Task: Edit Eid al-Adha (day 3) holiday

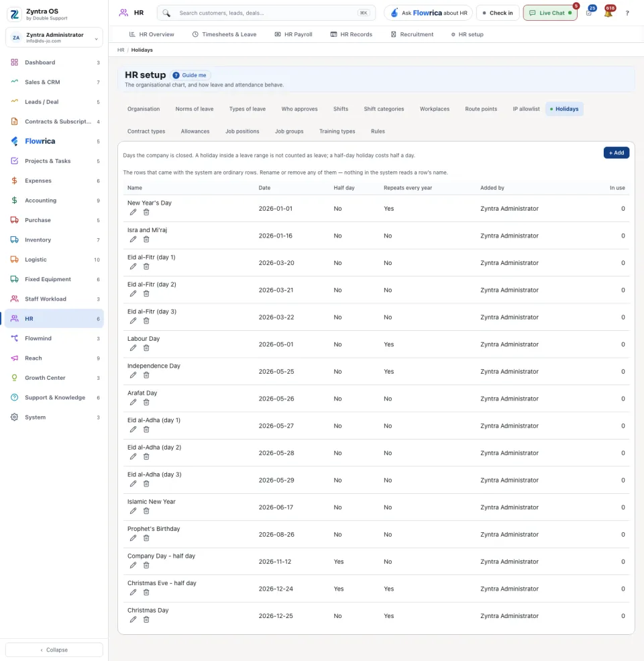Action: (x=133, y=484)
